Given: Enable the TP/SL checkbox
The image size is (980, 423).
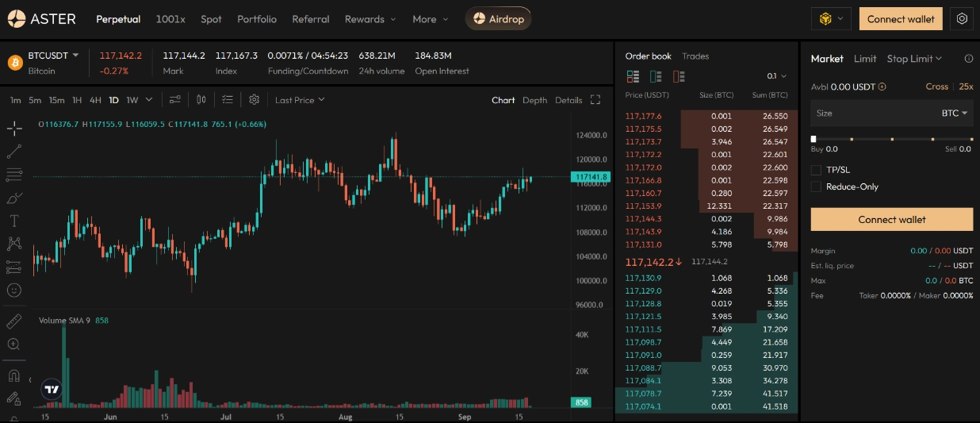Looking at the screenshot, I should click(x=816, y=170).
